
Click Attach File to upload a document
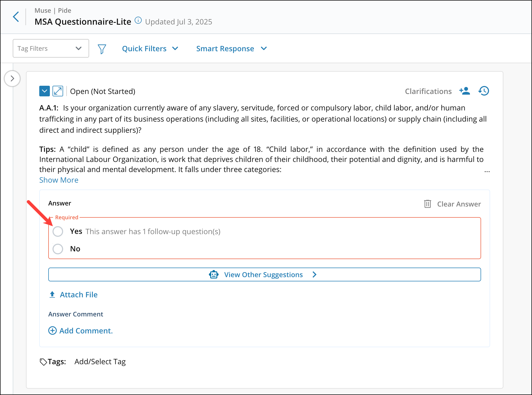tap(73, 294)
